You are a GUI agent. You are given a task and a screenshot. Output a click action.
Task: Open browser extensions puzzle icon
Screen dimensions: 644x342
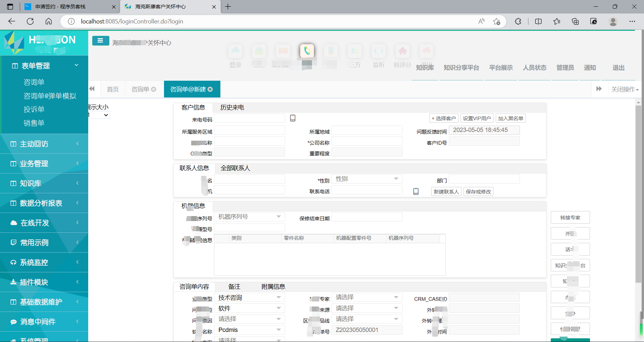pos(518,21)
